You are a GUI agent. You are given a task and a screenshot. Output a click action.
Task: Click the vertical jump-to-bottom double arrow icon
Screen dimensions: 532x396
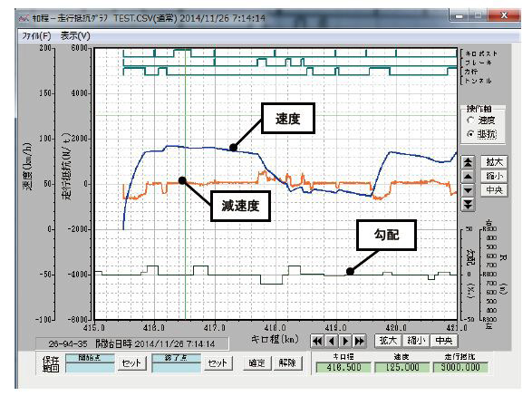pyautogui.click(x=468, y=204)
